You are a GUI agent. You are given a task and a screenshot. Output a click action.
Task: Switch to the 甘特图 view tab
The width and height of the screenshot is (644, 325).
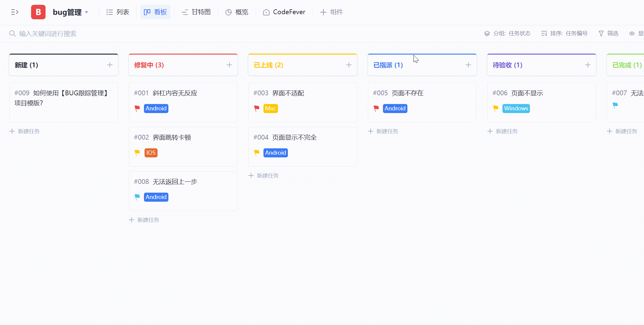click(x=196, y=12)
